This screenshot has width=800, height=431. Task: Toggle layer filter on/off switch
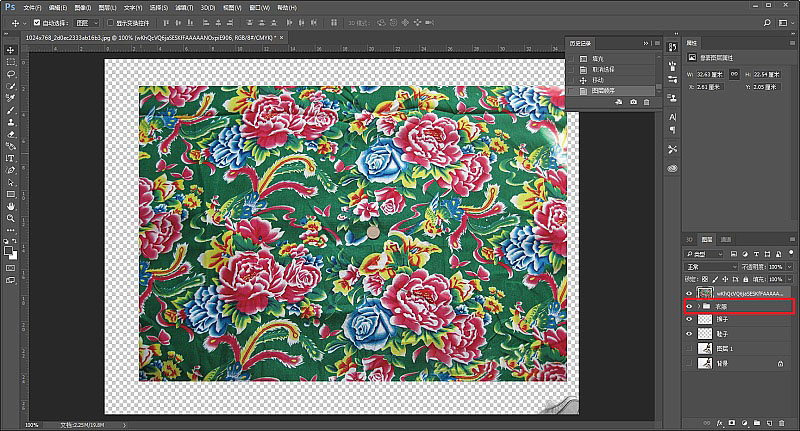[791, 253]
